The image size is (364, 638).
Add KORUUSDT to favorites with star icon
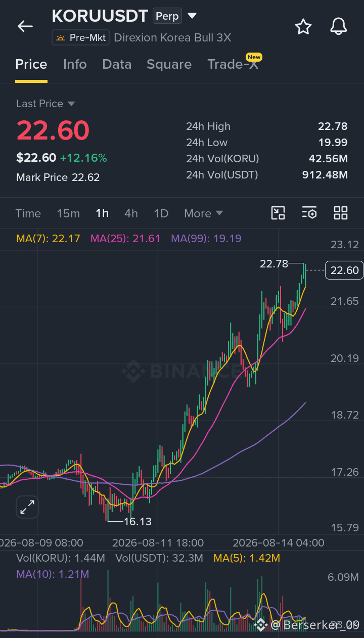tap(303, 26)
